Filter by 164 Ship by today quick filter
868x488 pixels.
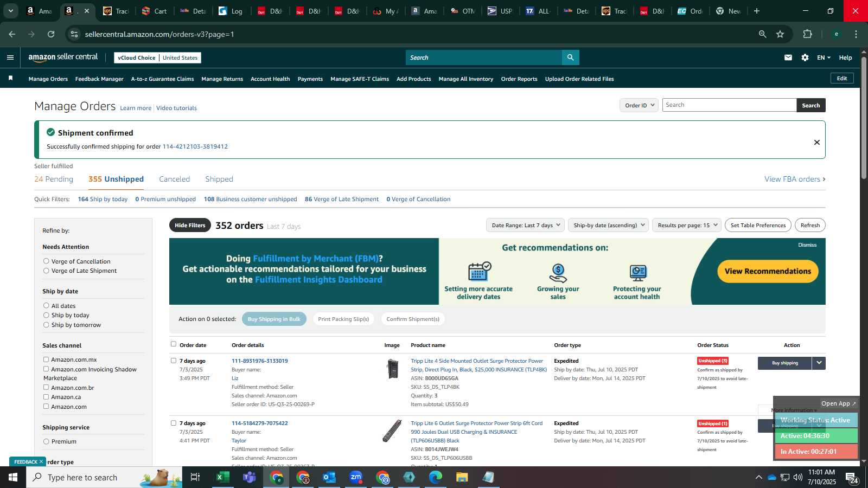pos(103,199)
